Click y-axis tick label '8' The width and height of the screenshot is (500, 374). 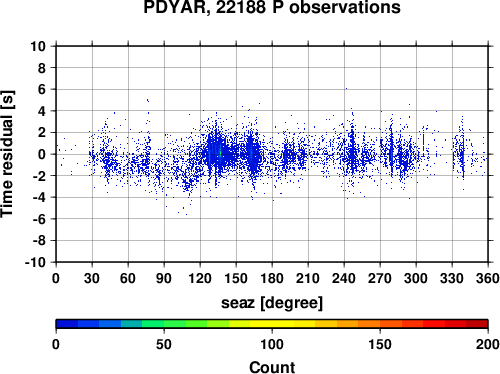click(41, 68)
